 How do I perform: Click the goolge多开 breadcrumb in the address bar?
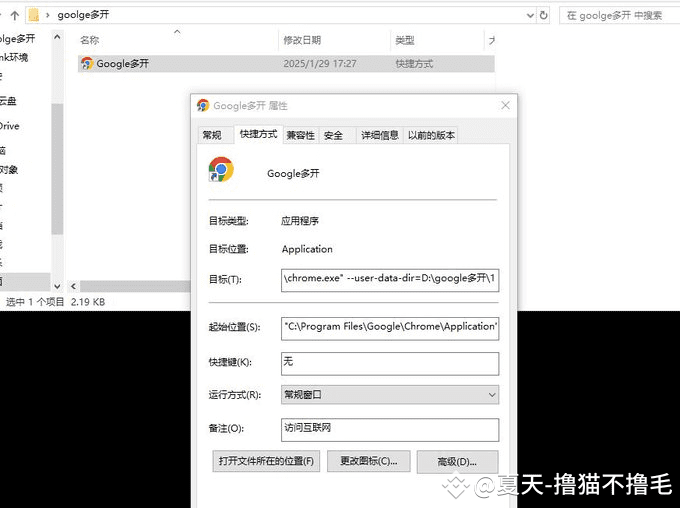83,15
